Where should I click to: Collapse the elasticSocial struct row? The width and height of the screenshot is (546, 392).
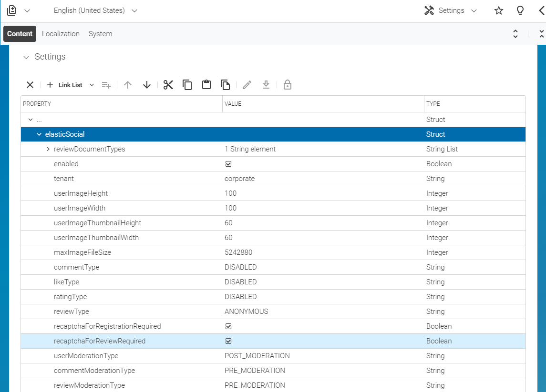tap(39, 134)
